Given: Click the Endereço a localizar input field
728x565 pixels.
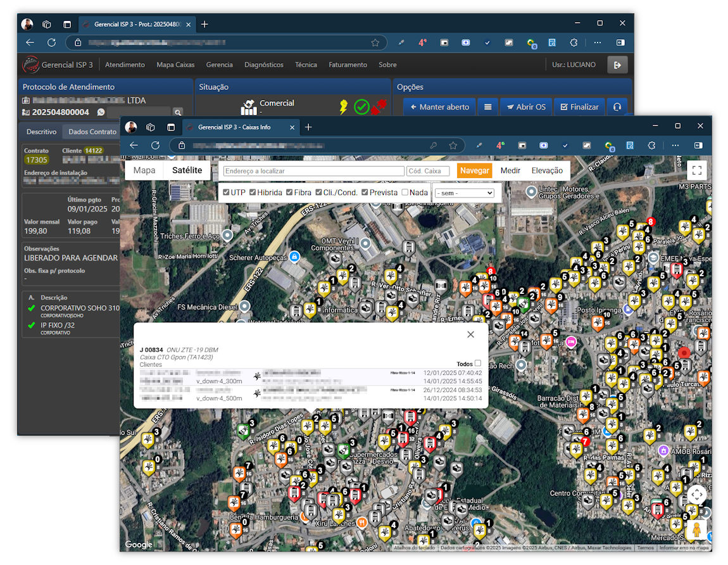Looking at the screenshot, I should 314,171.
